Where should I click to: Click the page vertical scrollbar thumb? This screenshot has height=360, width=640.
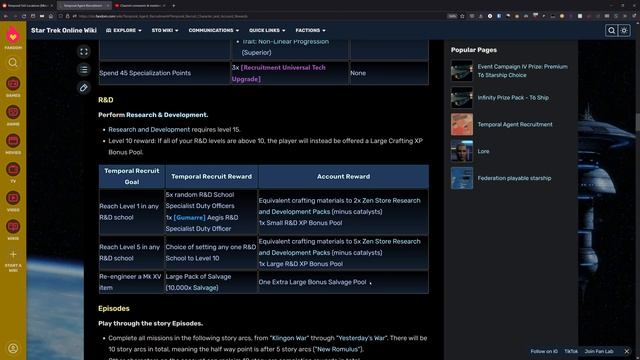(x=637, y=123)
